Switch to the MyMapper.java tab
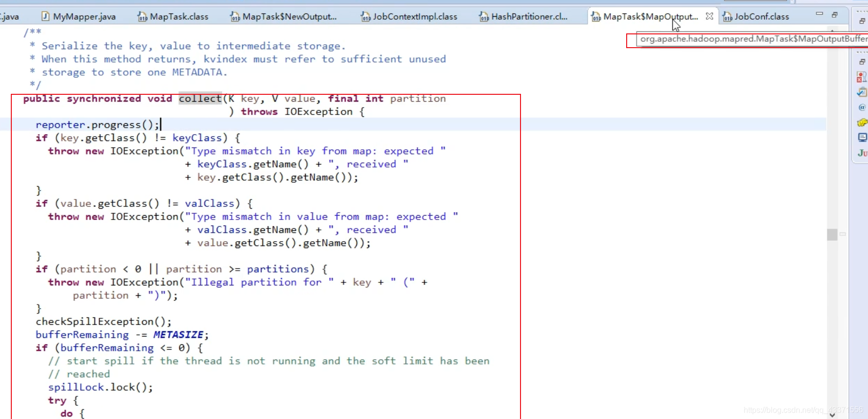Viewport: 868px width, 419px height. (79, 17)
